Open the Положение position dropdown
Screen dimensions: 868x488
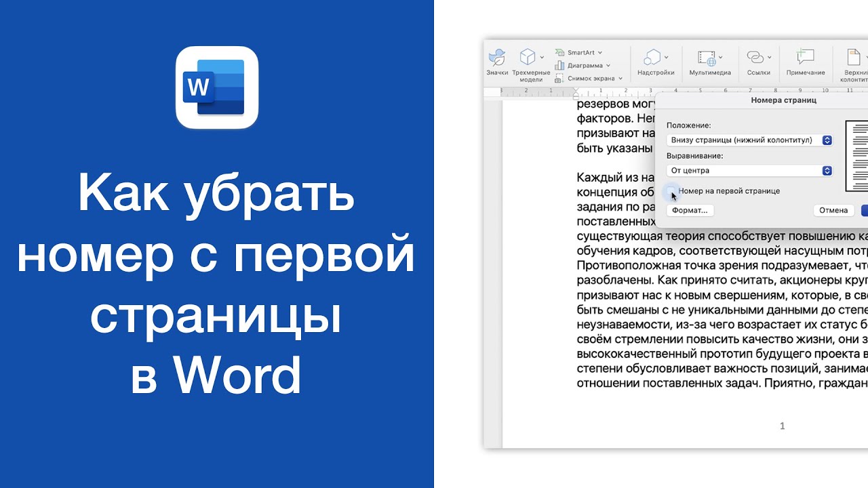[x=749, y=140]
